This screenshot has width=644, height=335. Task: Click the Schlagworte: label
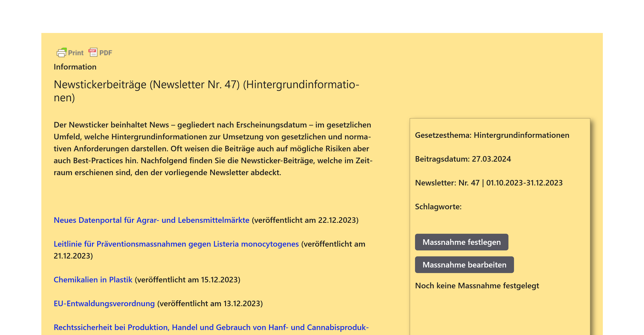point(438,207)
